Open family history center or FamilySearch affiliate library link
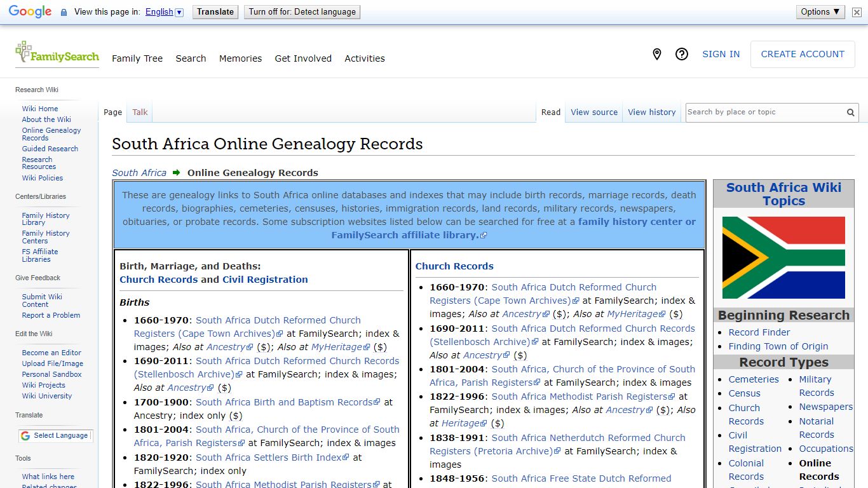 pyautogui.click(x=513, y=228)
